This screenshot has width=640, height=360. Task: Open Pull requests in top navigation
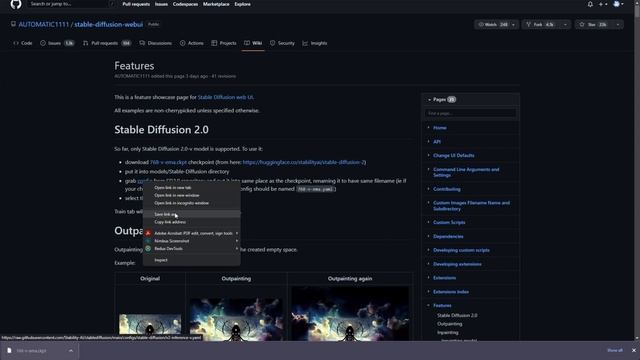136,4
